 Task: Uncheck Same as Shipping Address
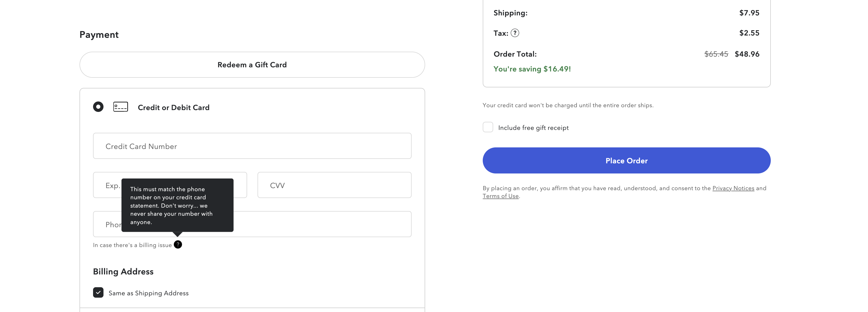pyautogui.click(x=98, y=292)
